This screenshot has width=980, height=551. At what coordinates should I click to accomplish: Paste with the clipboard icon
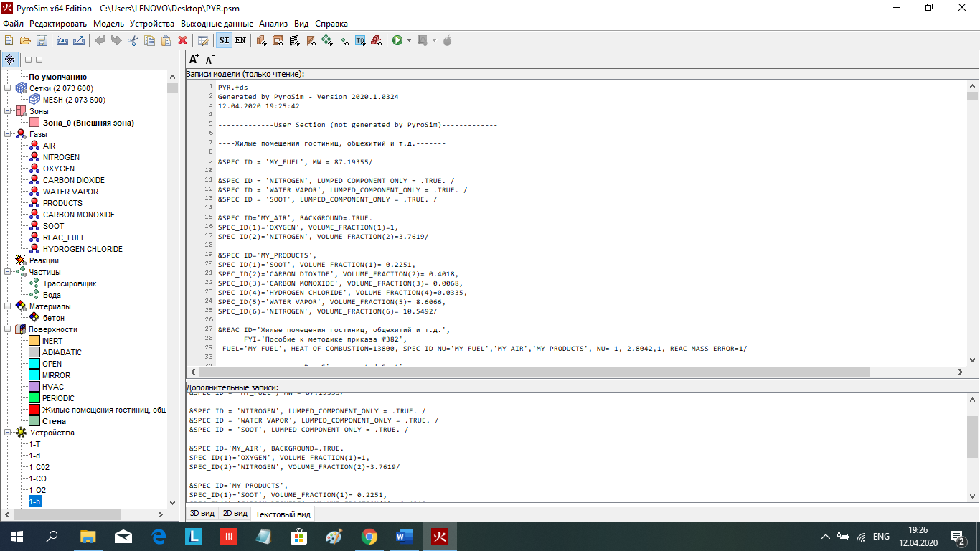coord(166,40)
